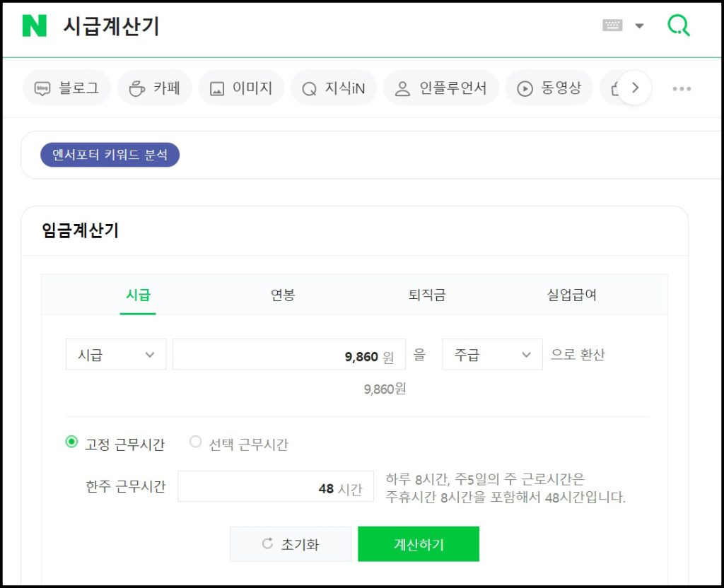Select the 선택 근무시간 radio option
Viewport: 724px width, 588px height.
[196, 442]
